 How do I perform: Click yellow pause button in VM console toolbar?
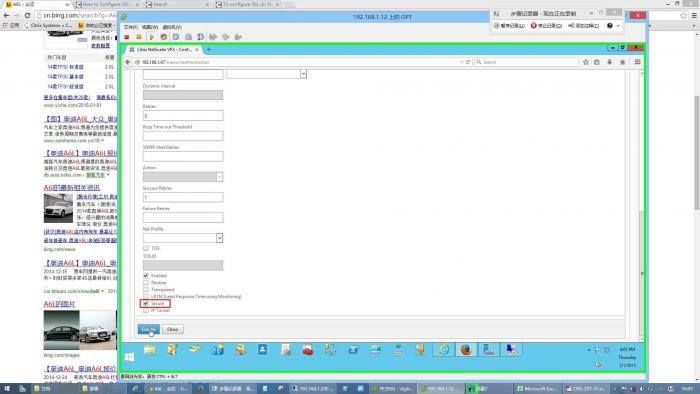(x=139, y=37)
